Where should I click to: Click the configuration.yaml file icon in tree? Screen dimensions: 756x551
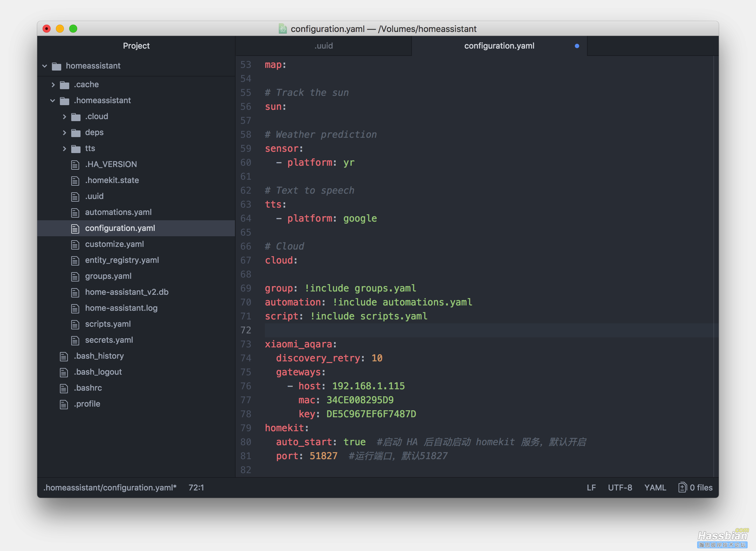click(75, 229)
